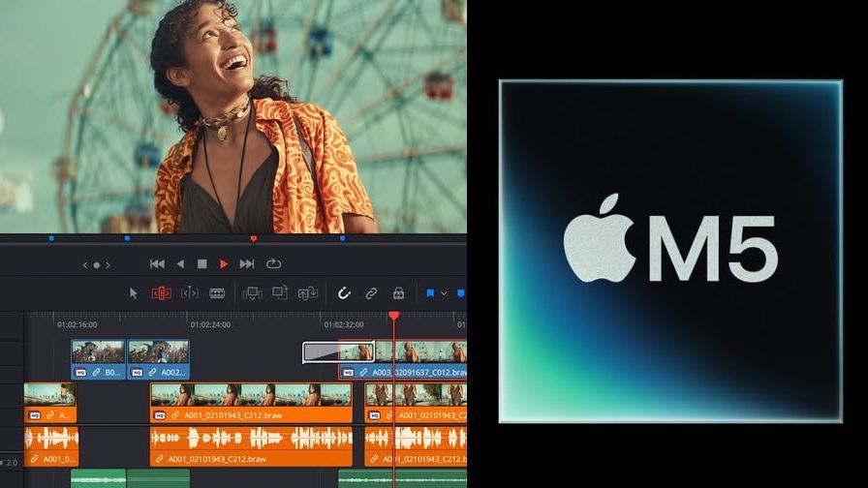Select the middle orange A001_02101943_C212.braw video clip
Image resolution: width=868 pixels, height=488 pixels.
pyautogui.click(x=251, y=403)
